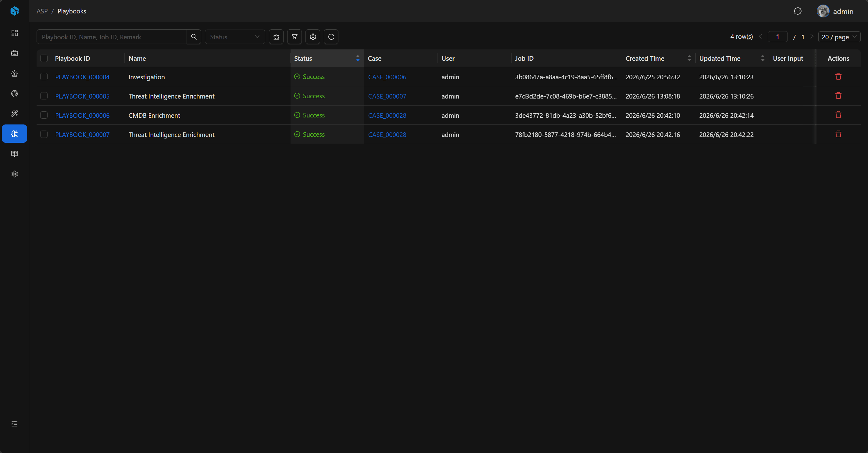Viewport: 868px width, 453px height.
Task: Check the box for PLAYBOOK_000004 row
Action: pyautogui.click(x=44, y=77)
